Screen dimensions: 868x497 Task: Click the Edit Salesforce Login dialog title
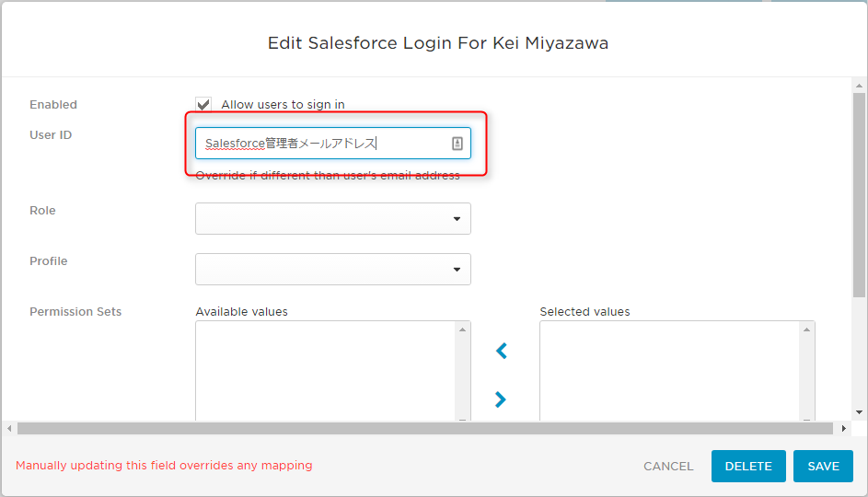[438, 43]
